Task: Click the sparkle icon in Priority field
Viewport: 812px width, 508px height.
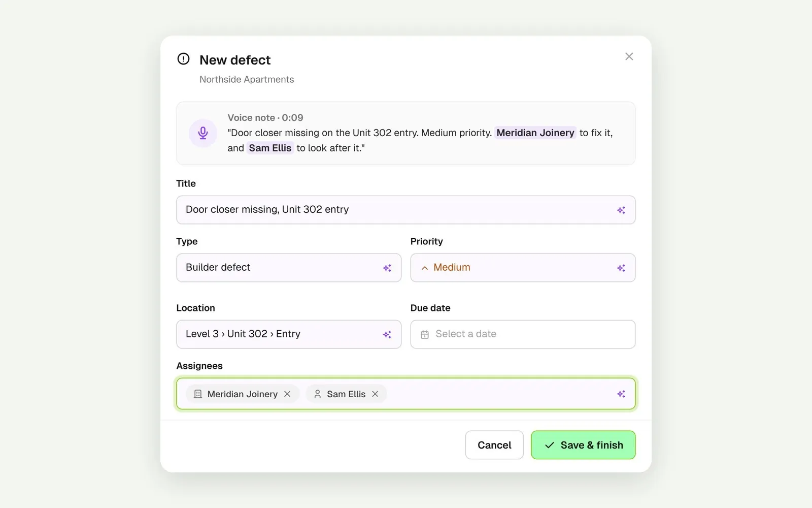Action: [x=621, y=268]
